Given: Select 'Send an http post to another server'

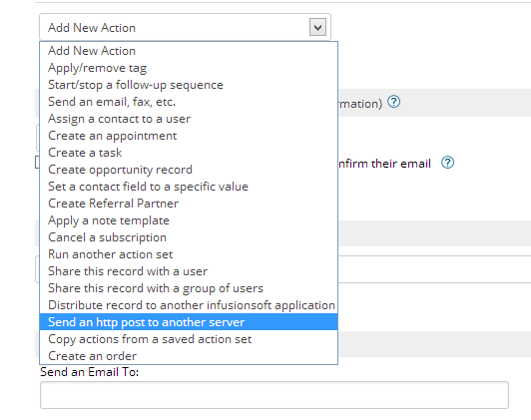Looking at the screenshot, I should (189, 322).
